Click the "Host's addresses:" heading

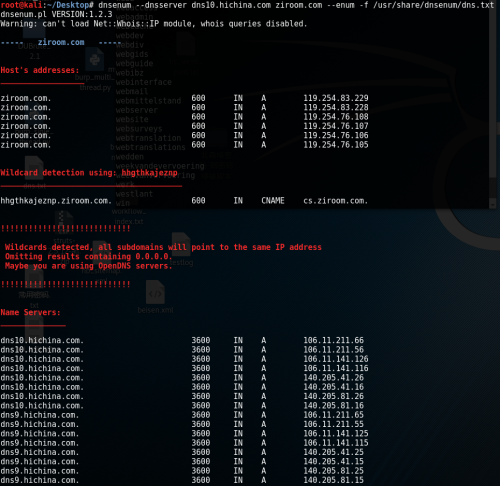click(40, 70)
